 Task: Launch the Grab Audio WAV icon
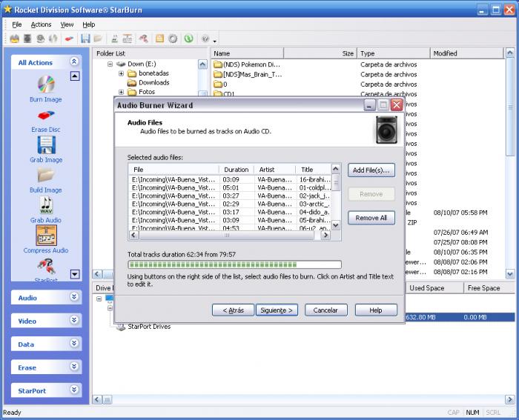[46, 205]
